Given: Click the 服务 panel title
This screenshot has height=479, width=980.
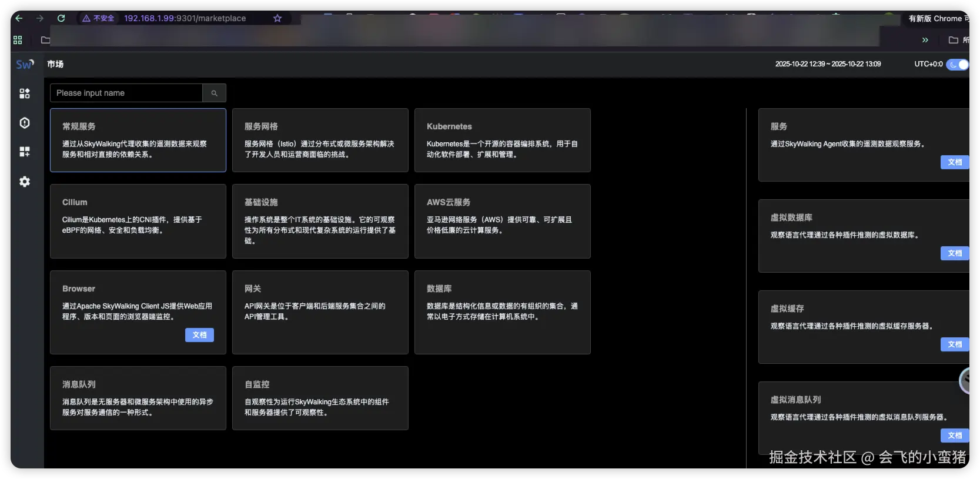Looking at the screenshot, I should click(779, 126).
